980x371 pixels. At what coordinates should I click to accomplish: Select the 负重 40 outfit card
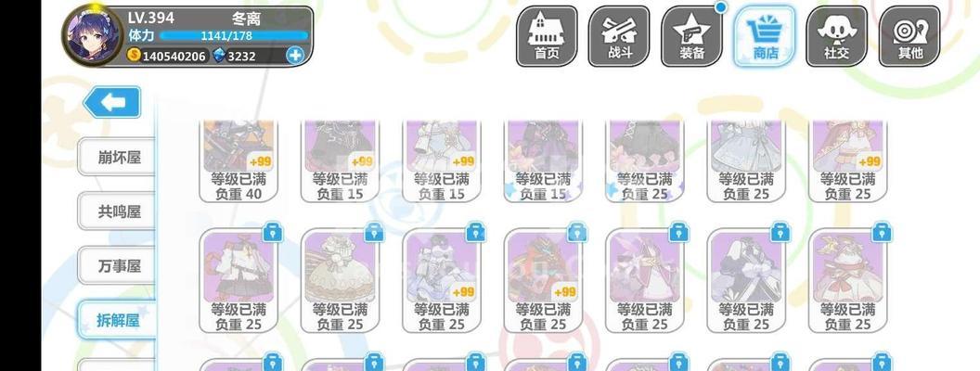(x=239, y=161)
